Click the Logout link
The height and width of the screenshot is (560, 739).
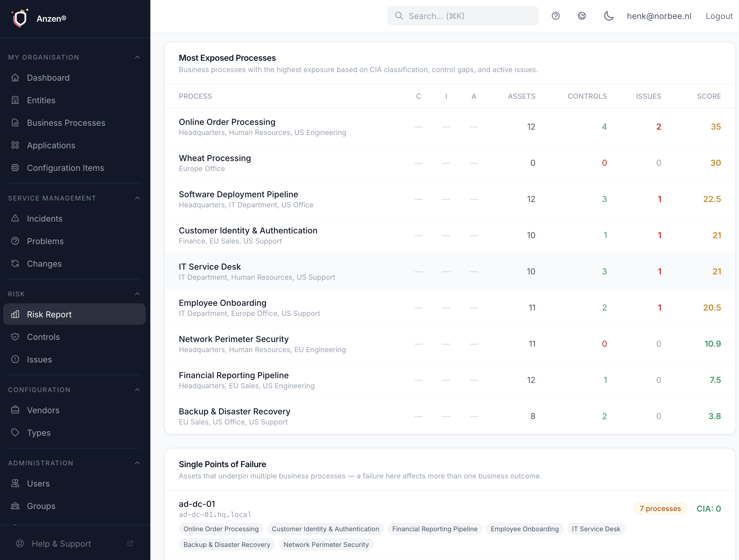(719, 16)
